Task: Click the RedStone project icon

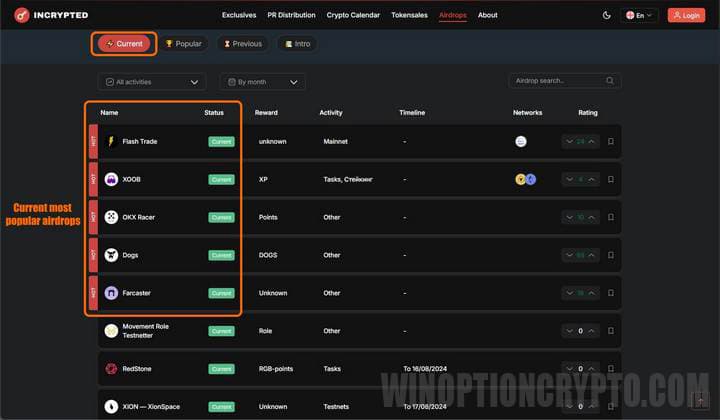Action: click(111, 369)
